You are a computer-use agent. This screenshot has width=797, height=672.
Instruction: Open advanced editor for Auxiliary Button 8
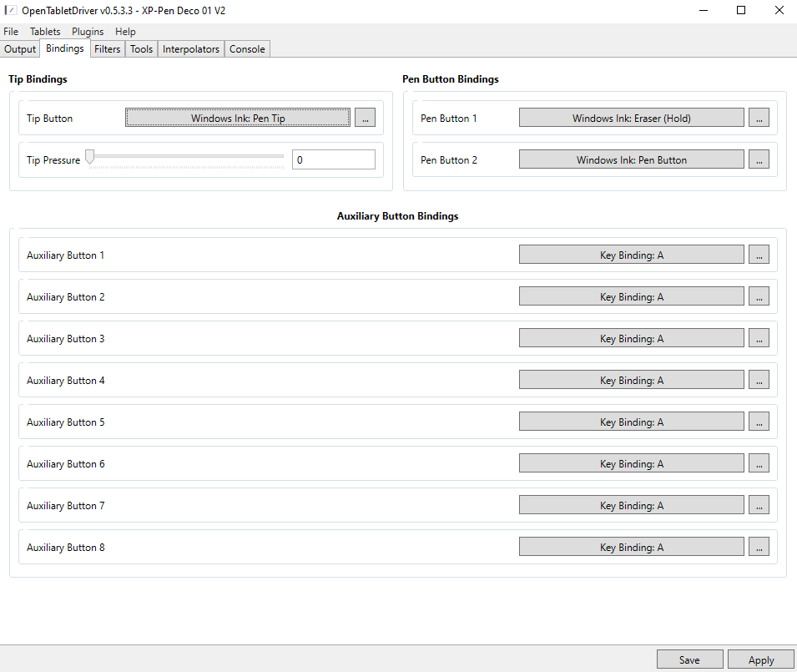tap(759, 547)
